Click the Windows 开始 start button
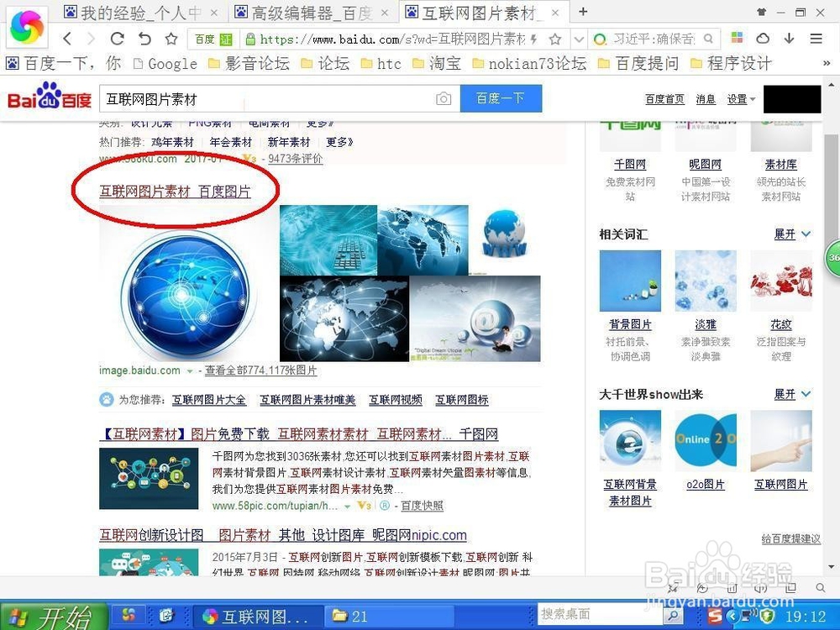Screen dimensions: 840x630 pyautogui.click(x=54, y=617)
